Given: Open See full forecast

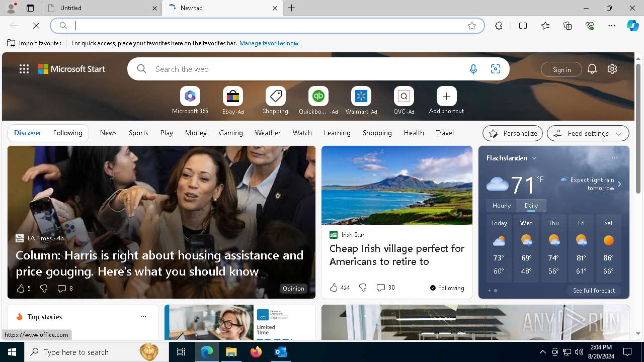Looking at the screenshot, I should (594, 291).
